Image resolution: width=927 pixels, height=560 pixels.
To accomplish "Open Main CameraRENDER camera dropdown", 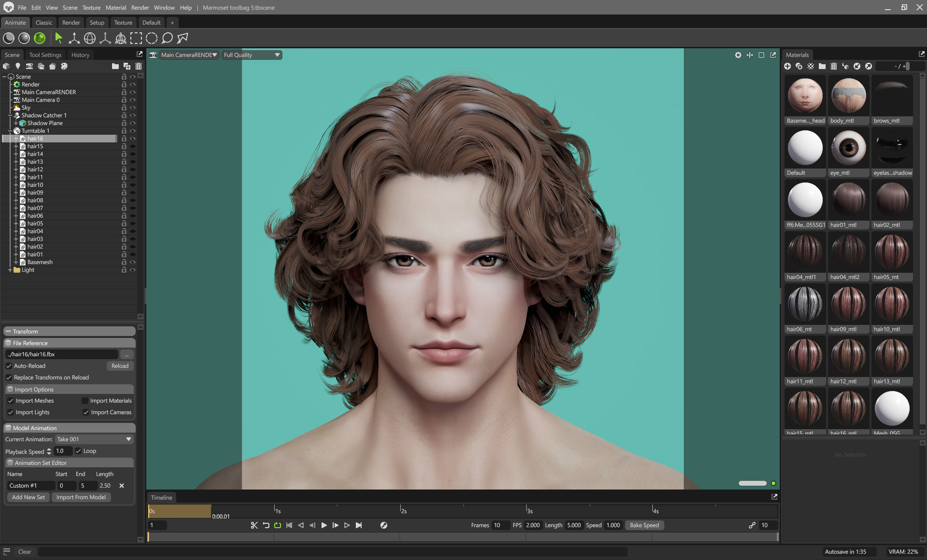I will coord(189,55).
